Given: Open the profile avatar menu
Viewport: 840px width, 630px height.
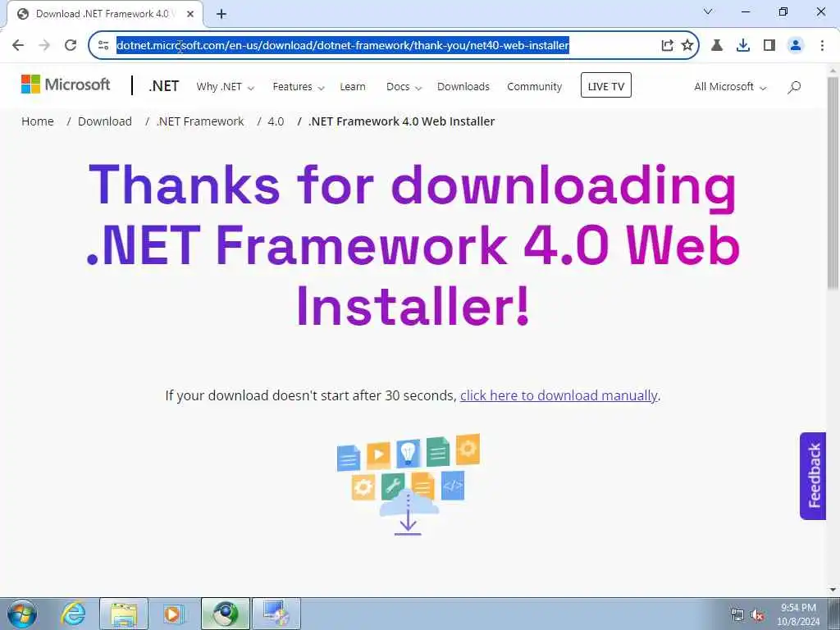Looking at the screenshot, I should click(x=796, y=45).
